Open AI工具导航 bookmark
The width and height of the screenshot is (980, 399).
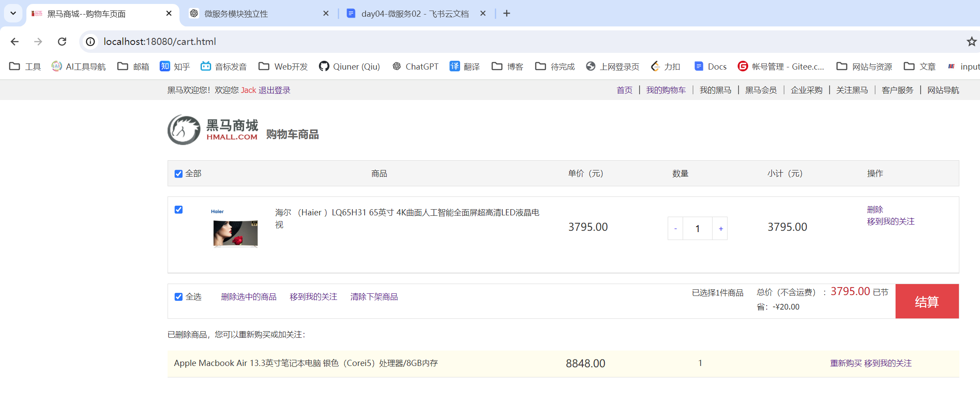coord(79,66)
